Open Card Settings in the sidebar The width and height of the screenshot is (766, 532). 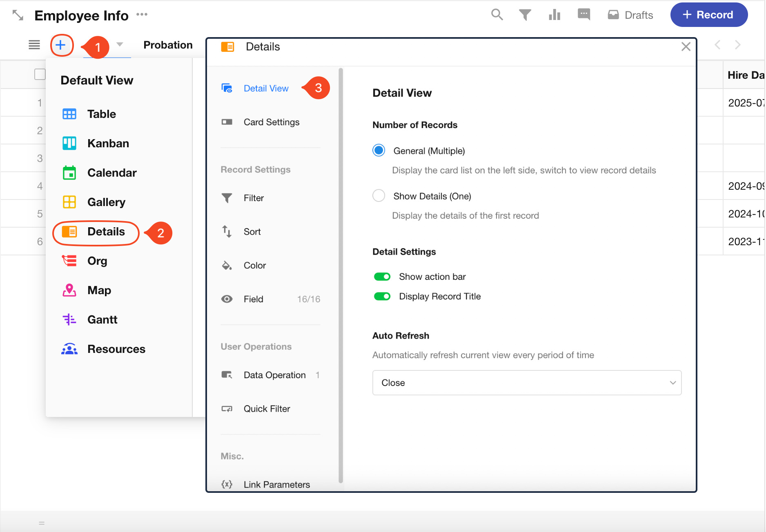(x=271, y=122)
